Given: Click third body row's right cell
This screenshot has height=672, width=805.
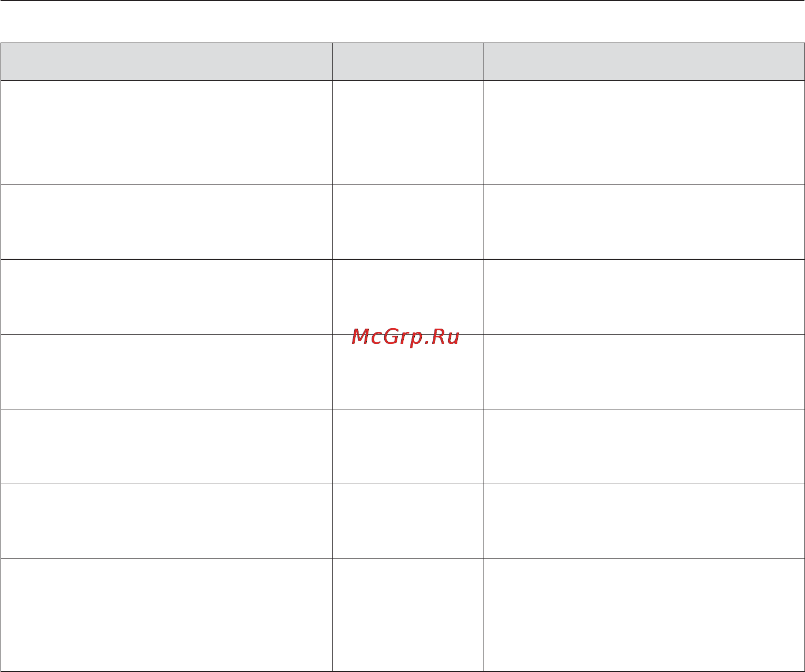Looking at the screenshot, I should point(644,296).
